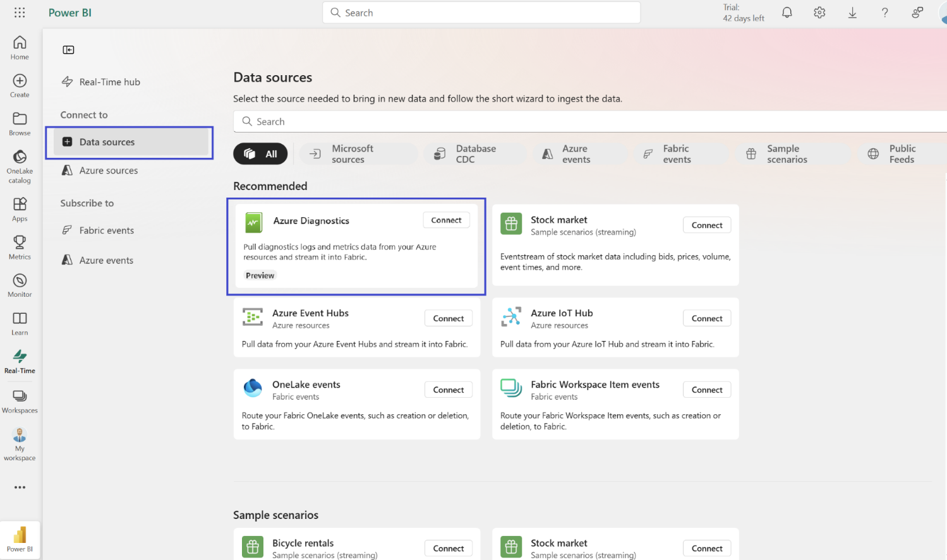The width and height of the screenshot is (947, 560).
Task: Open your account profile menu
Action: 941,13
